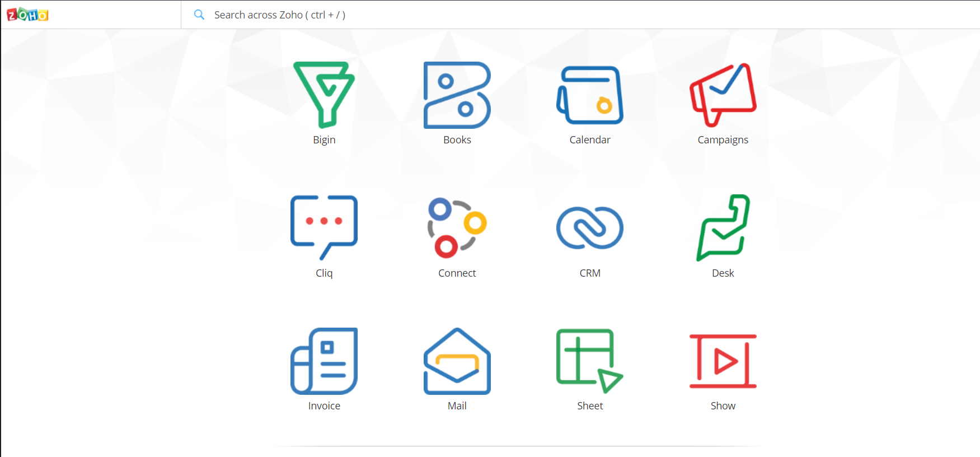Click the Show text label
The image size is (980, 457).
point(723,405)
